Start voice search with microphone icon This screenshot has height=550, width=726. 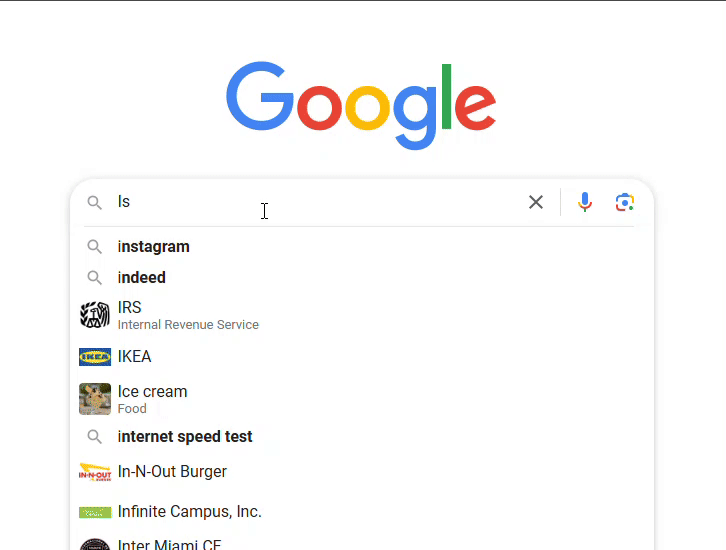[x=585, y=202]
